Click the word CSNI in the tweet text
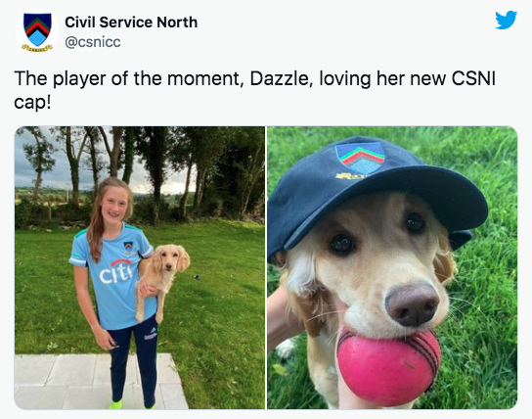Image resolution: width=532 pixels, height=419 pixels. tap(473, 78)
